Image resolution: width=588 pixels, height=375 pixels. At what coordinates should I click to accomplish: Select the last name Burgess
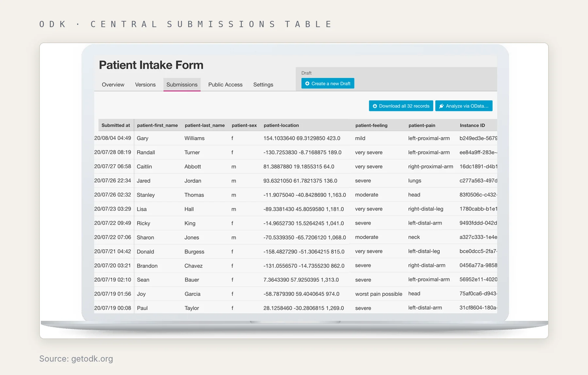(x=194, y=252)
